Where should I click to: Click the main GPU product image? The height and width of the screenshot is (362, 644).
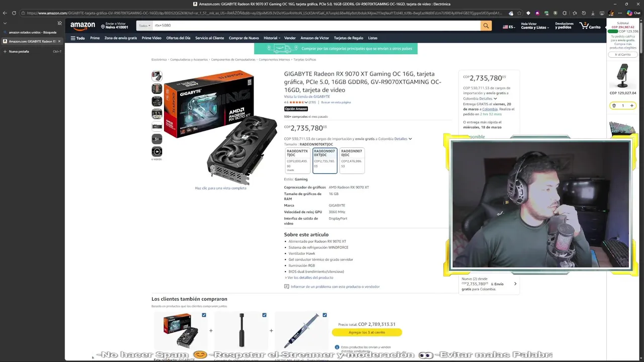pyautogui.click(x=220, y=128)
